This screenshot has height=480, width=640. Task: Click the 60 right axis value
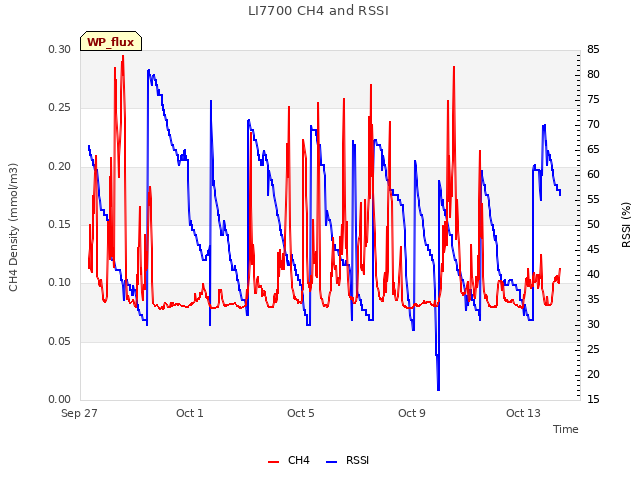point(593,174)
